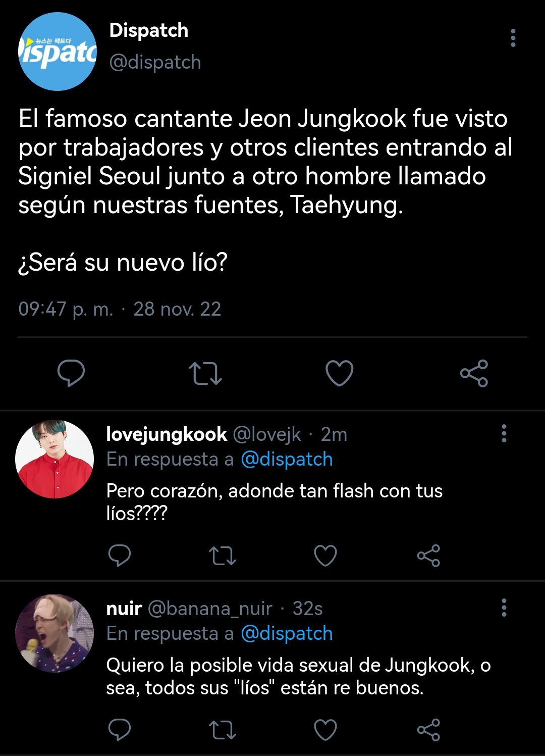Open more options for Dispatch tweet
The width and height of the screenshot is (545, 756).
coord(513,38)
